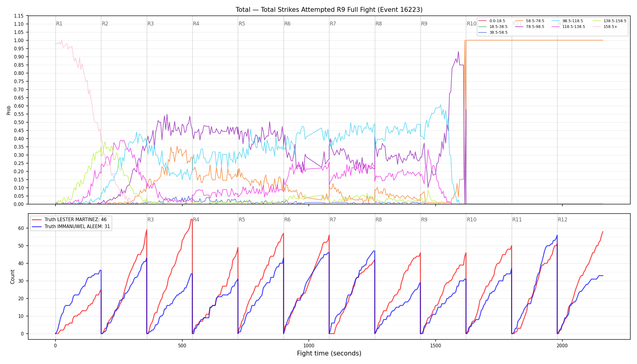The image size is (637, 364).
Task: Select the R2 round marker in the Prob chart
Action: click(x=105, y=24)
